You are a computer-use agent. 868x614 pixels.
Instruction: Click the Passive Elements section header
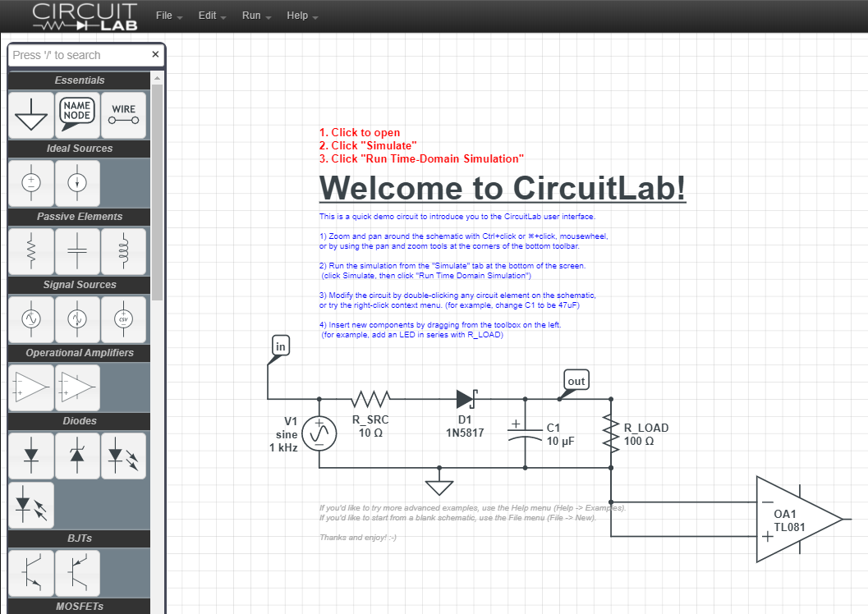point(79,216)
